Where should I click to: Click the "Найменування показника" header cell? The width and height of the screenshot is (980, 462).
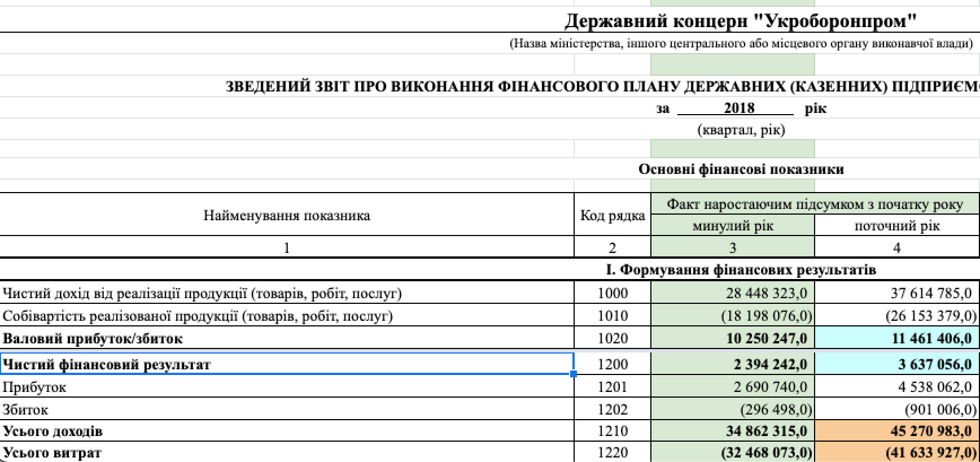pos(287,215)
